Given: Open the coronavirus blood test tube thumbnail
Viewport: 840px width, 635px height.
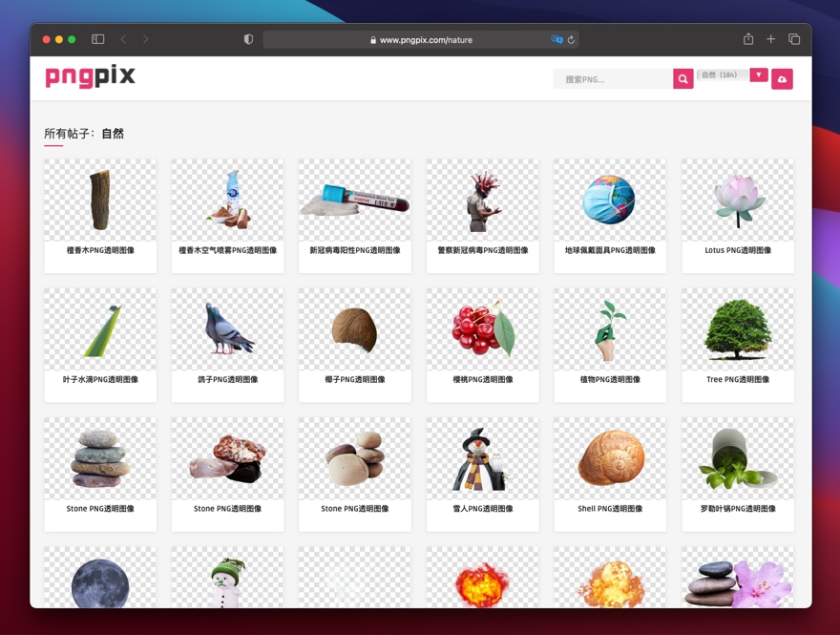Looking at the screenshot, I should tap(355, 200).
